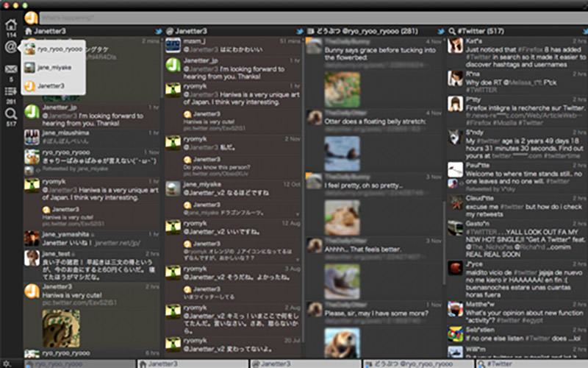The image size is (588, 368).
Task: Open thumbnail under 'may I have some more' tweet
Action: pyautogui.click(x=342, y=342)
